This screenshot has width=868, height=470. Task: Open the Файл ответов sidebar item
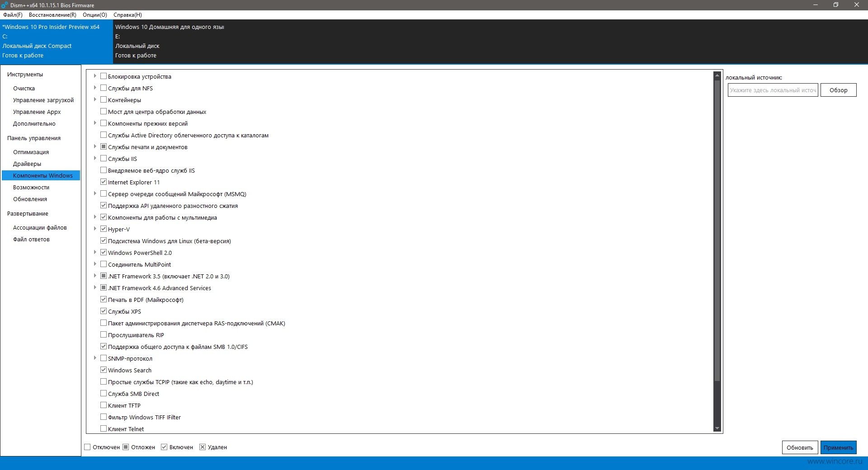pyautogui.click(x=31, y=240)
